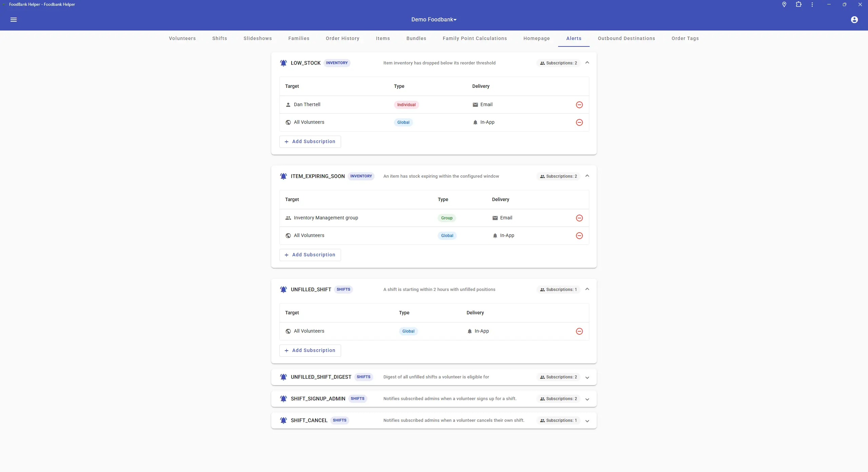
Task: Click the globe icon in LOW_STOCK All Volunteers row
Action: click(288, 122)
